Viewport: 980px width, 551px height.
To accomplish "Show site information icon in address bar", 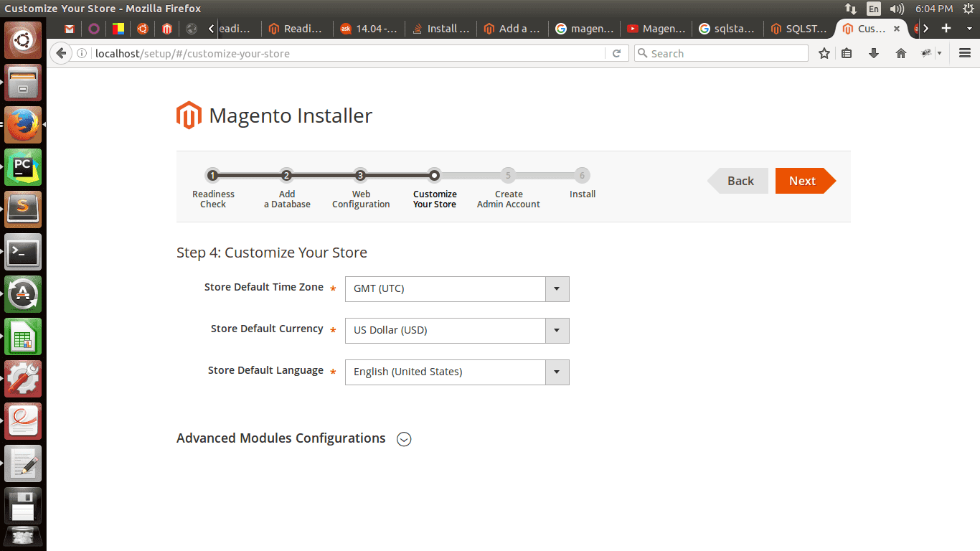I will coord(83,53).
